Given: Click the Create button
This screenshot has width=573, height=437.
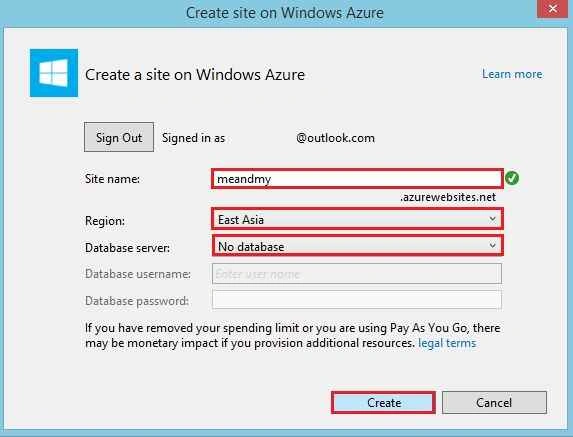Looking at the screenshot, I should pyautogui.click(x=384, y=403).
